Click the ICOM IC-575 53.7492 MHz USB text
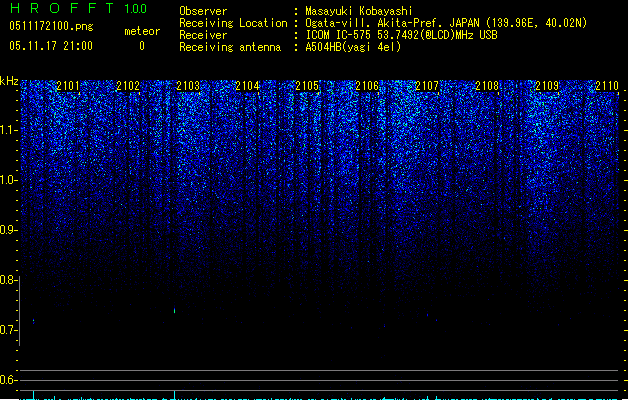629x400 pixels. (x=402, y=35)
